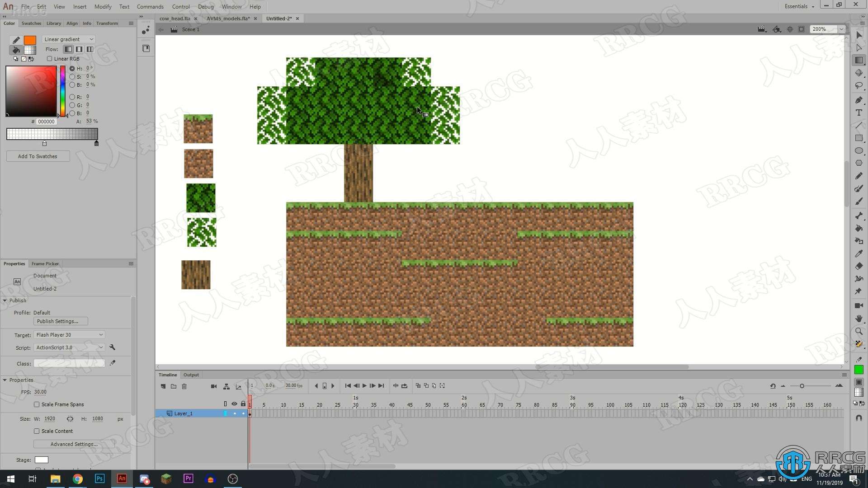The image size is (868, 488).
Task: Select the Bone tool
Action: [x=859, y=216]
